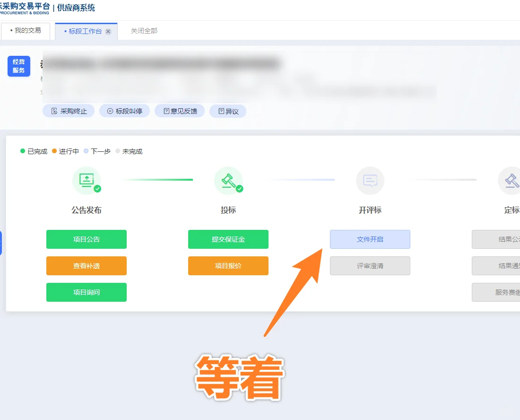
Task: Click the pause icon on 标段叫停 button
Action: (110, 111)
